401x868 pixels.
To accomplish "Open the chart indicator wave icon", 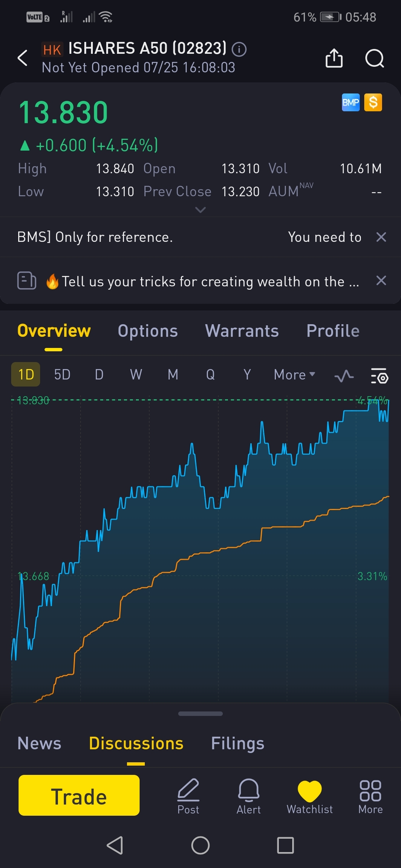I will pyautogui.click(x=344, y=376).
